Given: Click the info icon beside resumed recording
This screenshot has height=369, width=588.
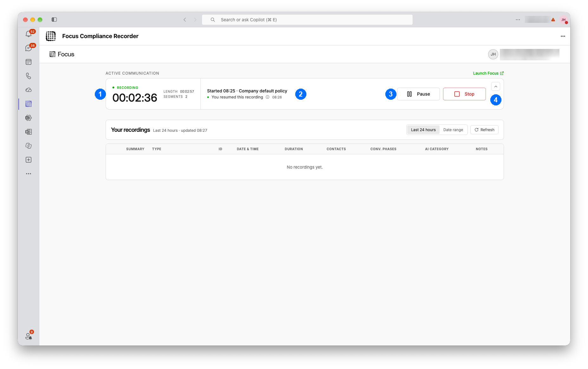Looking at the screenshot, I should tap(268, 97).
